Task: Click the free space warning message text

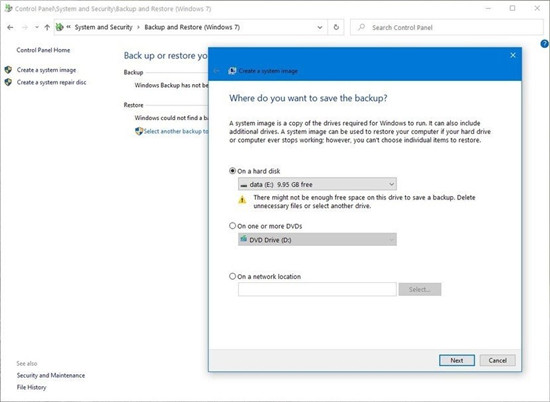Action: pos(364,202)
